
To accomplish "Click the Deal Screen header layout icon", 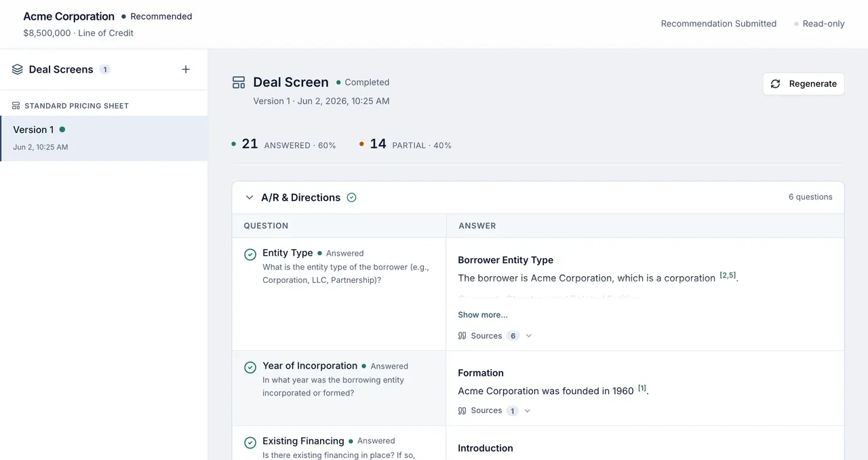I will [x=239, y=83].
